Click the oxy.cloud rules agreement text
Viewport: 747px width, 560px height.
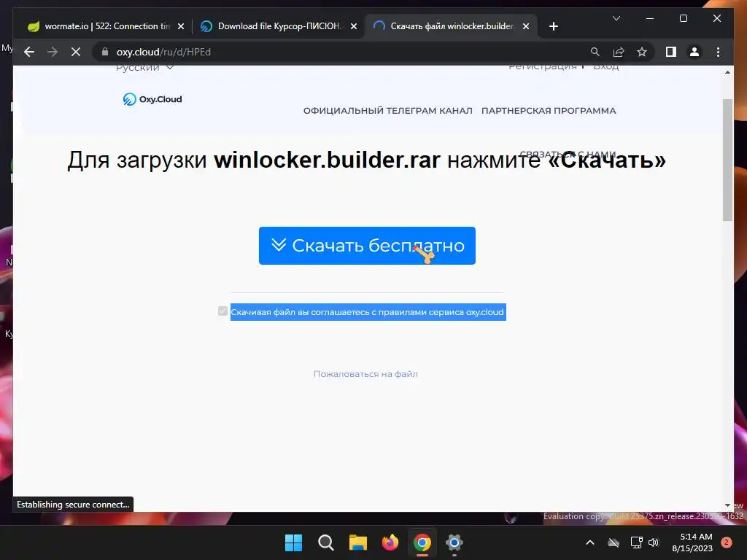[x=368, y=312]
